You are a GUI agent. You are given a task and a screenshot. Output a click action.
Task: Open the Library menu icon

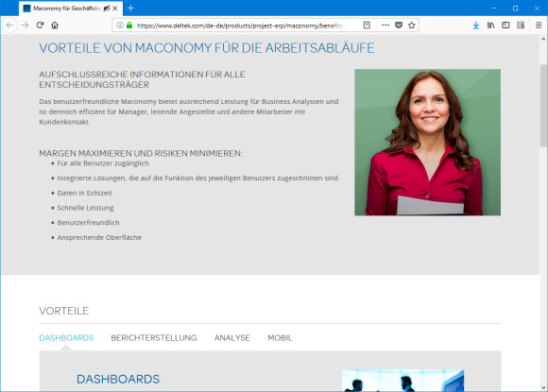click(x=490, y=26)
